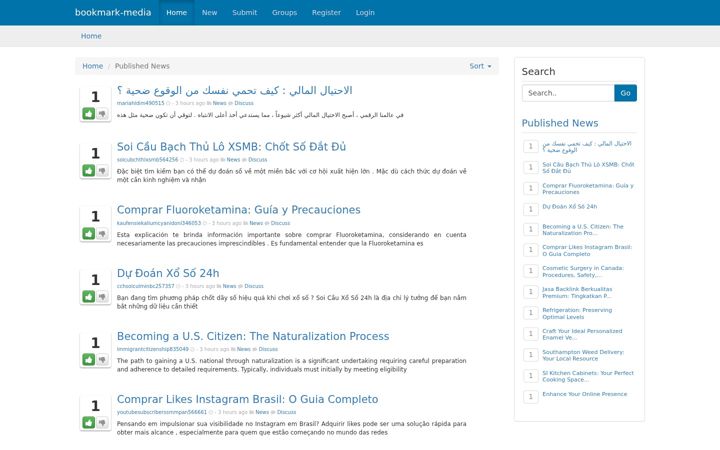Focus the Search input field

coord(568,93)
